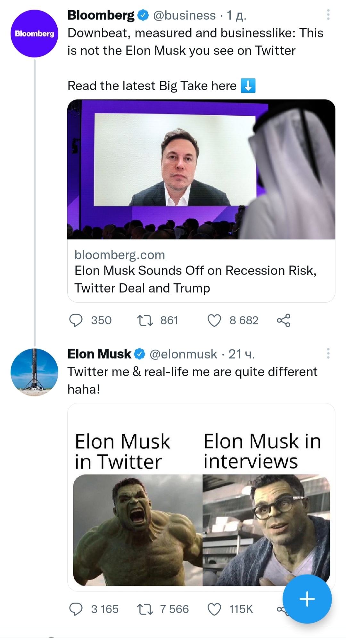Reply to Elon Musk's tweet

76,609
